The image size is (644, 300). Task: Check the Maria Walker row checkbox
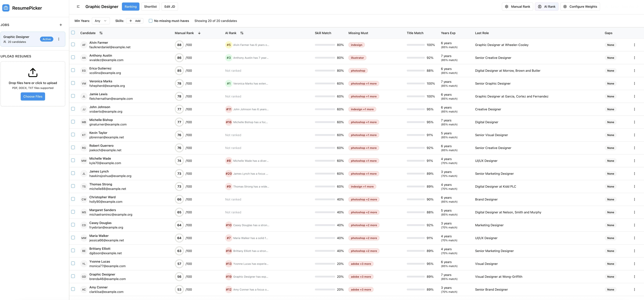[x=73, y=238]
